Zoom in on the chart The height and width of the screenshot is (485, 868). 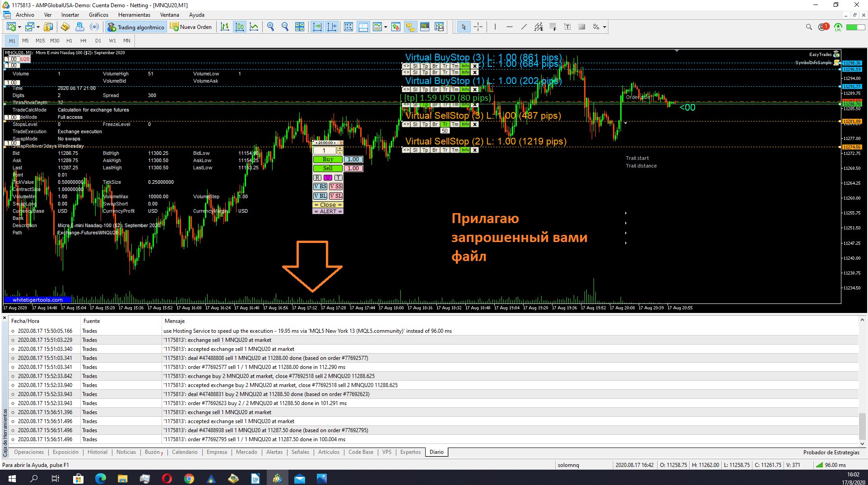coord(270,27)
